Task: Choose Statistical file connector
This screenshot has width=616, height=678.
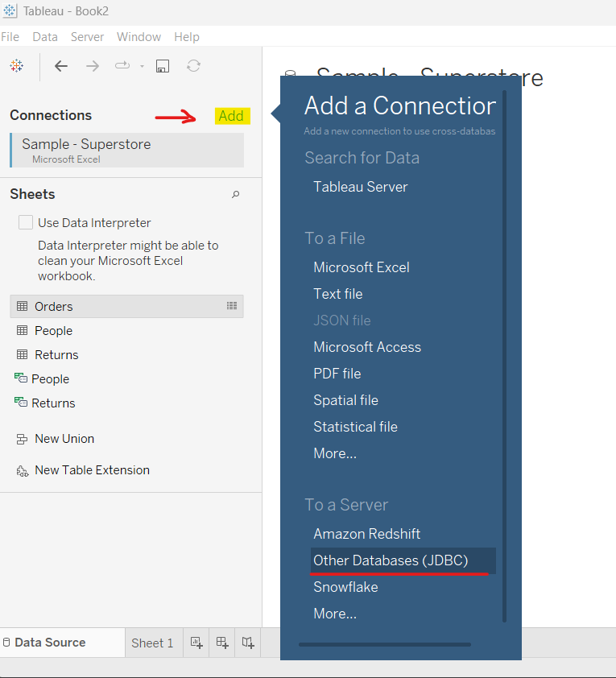Action: pos(355,427)
